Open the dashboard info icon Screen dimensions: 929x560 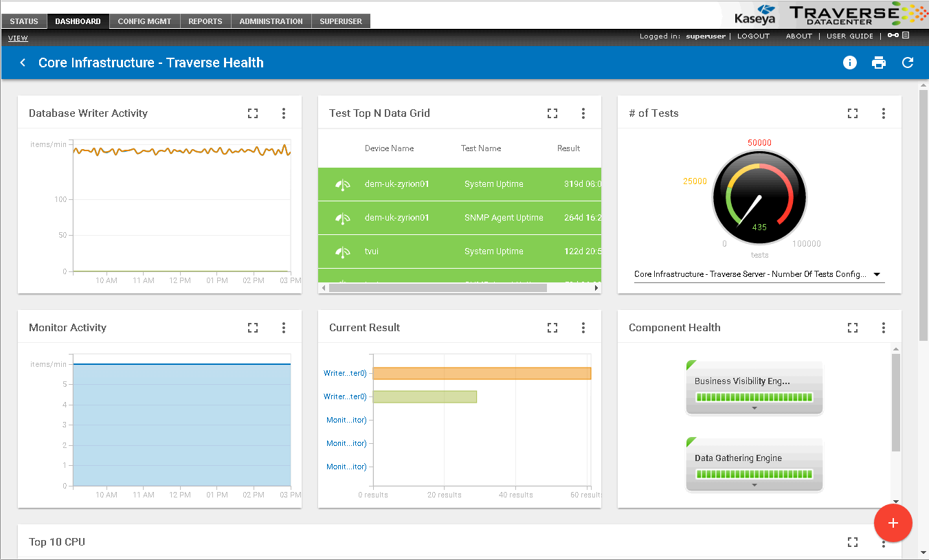coord(850,63)
